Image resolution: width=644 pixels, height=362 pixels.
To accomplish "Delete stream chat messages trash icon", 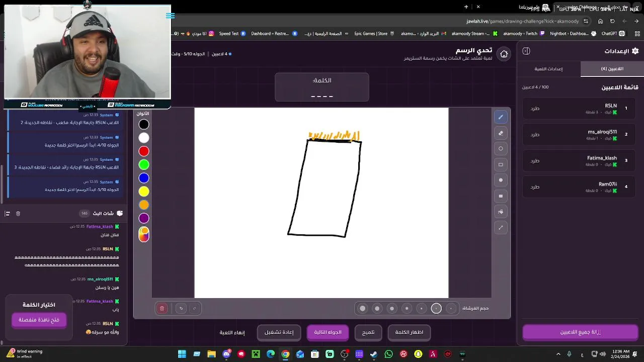I will [x=18, y=214].
